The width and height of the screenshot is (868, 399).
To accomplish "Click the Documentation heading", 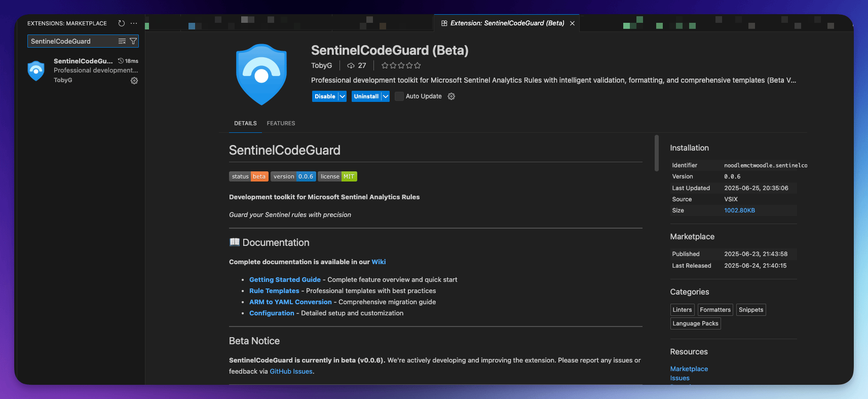I will (x=269, y=243).
